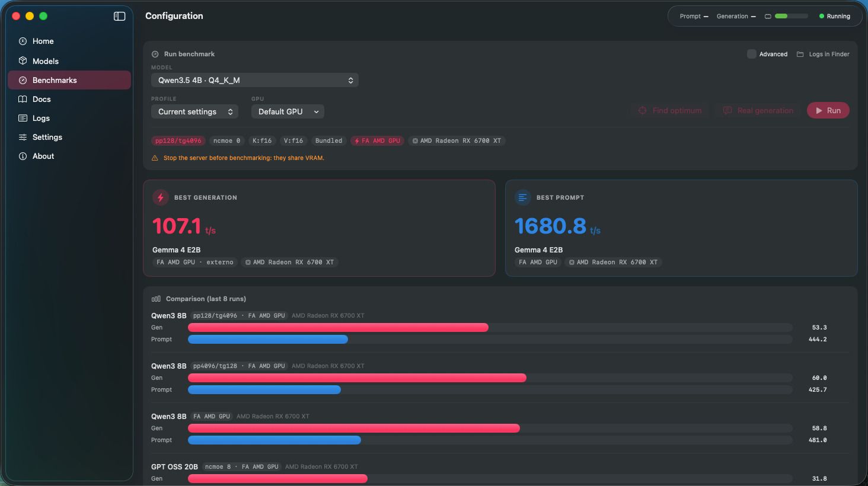868x486 pixels.
Task: Click the 107.1 t/s best generation value
Action: coord(184,226)
